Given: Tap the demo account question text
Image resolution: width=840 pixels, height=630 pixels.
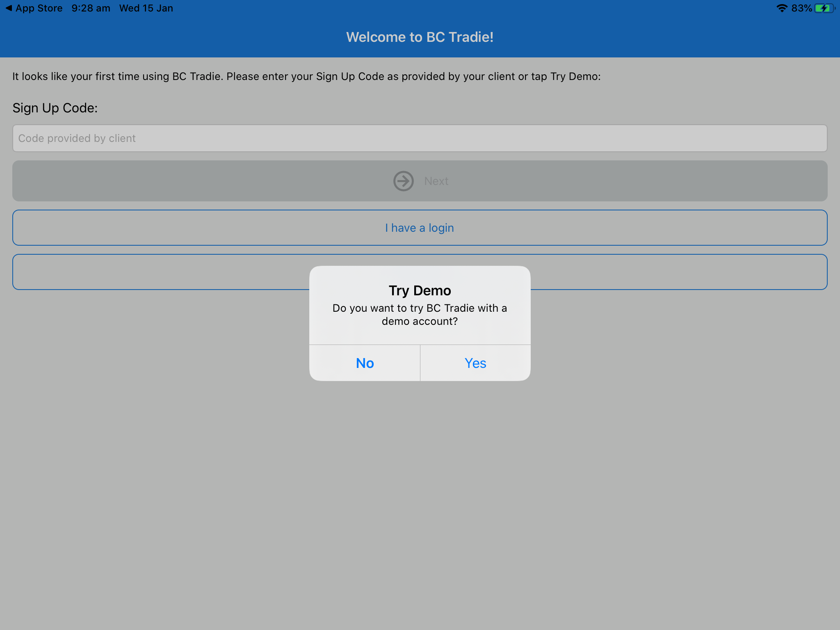Looking at the screenshot, I should click(x=420, y=315).
